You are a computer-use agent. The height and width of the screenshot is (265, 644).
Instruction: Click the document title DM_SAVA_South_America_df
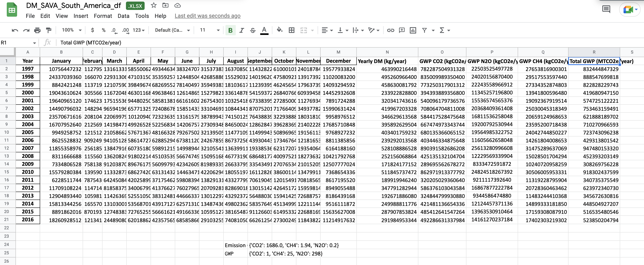pyautogui.click(x=73, y=6)
